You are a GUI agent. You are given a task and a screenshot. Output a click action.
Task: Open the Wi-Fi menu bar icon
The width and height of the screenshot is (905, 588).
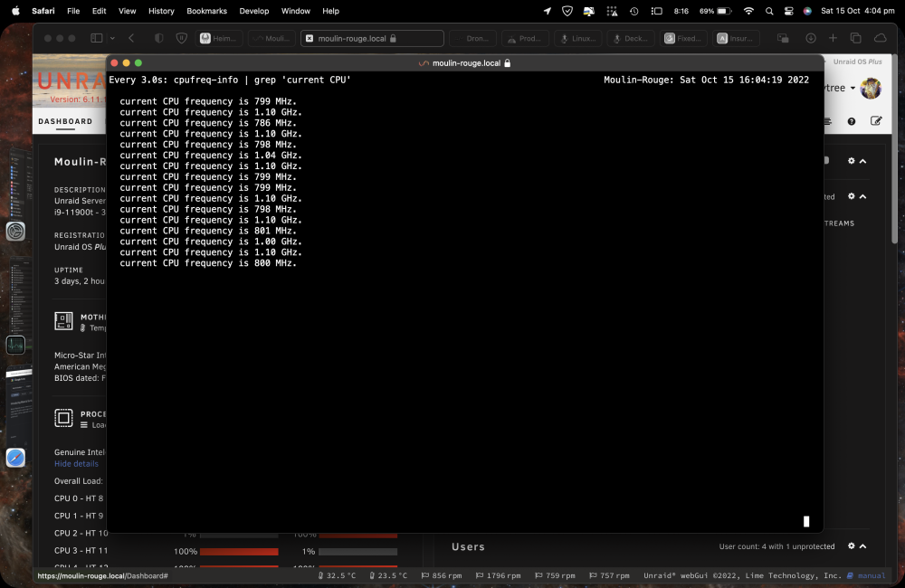point(748,11)
